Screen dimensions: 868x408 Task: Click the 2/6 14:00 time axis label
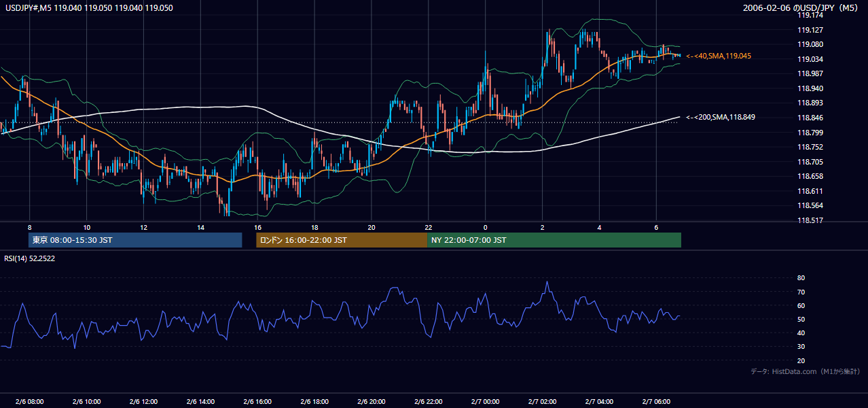pyautogui.click(x=200, y=402)
